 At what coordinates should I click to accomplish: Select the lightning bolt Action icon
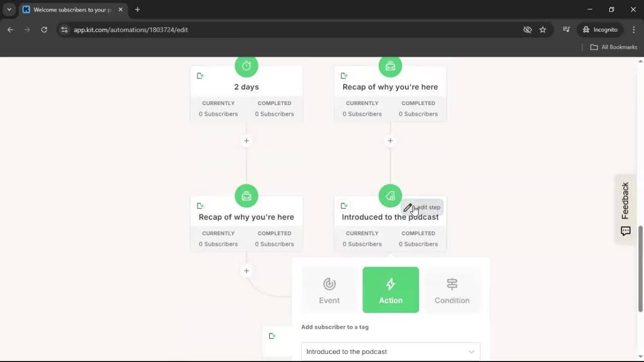(390, 283)
